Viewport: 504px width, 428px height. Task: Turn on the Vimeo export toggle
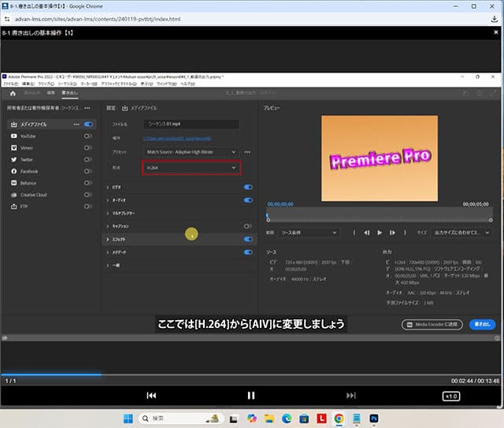[88, 148]
